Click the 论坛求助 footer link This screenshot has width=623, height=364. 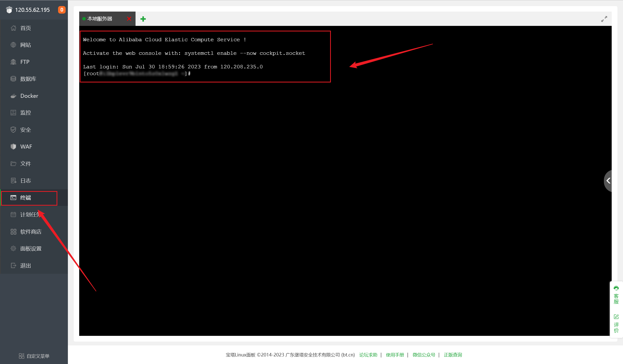[x=368, y=355]
